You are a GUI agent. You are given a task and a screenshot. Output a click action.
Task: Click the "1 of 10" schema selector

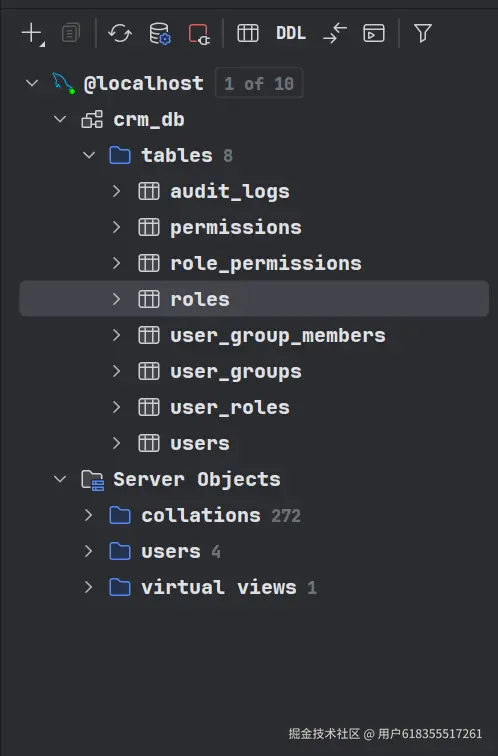[259, 83]
